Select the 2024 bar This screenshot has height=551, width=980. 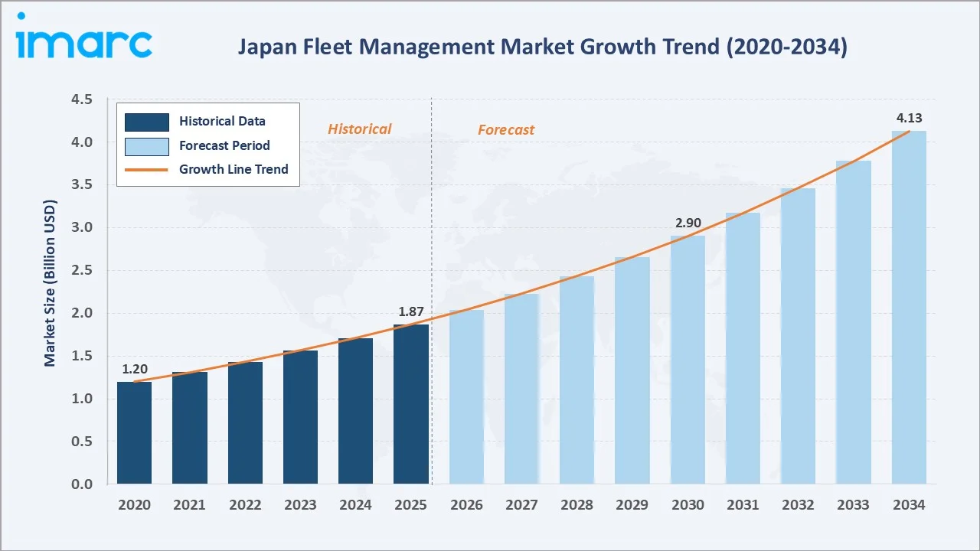click(355, 412)
